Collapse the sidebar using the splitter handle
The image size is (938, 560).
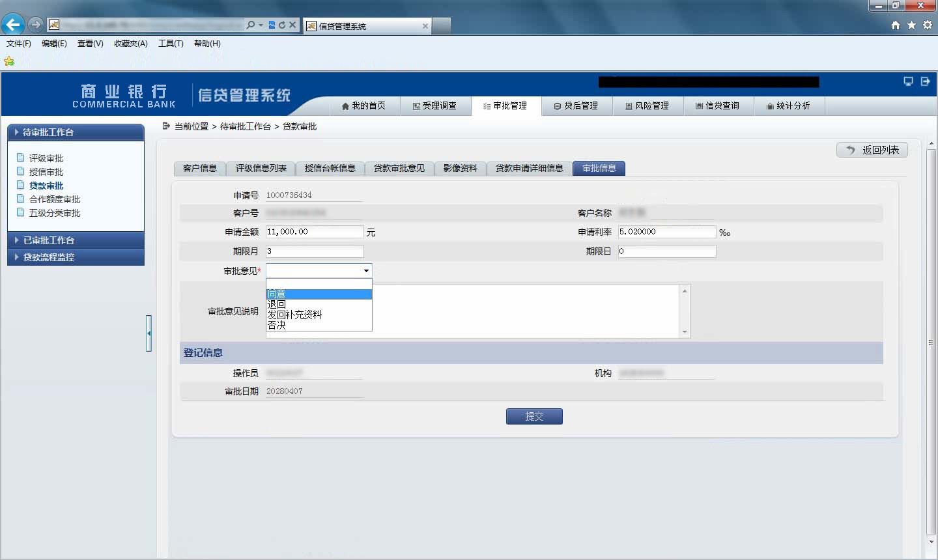[149, 333]
